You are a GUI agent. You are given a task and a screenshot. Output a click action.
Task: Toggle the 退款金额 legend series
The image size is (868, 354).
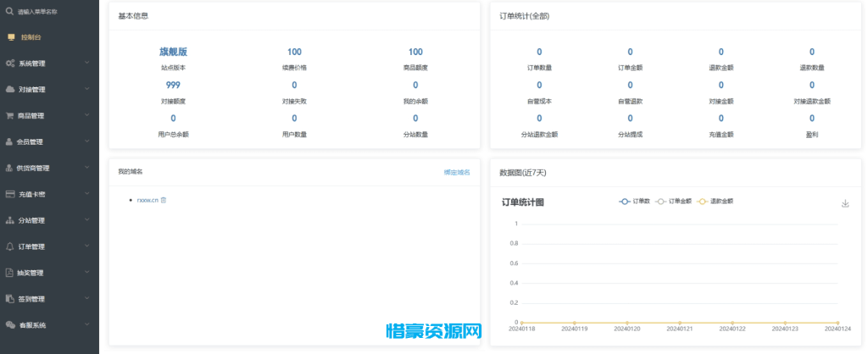[715, 202]
